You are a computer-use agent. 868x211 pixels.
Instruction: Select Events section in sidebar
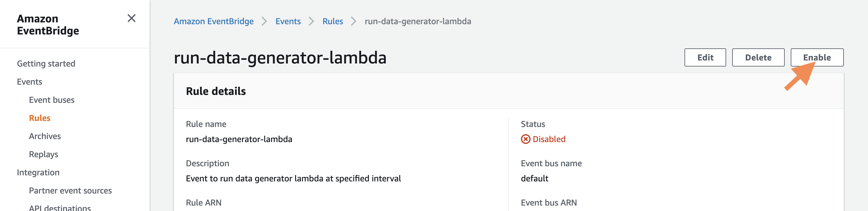click(30, 82)
